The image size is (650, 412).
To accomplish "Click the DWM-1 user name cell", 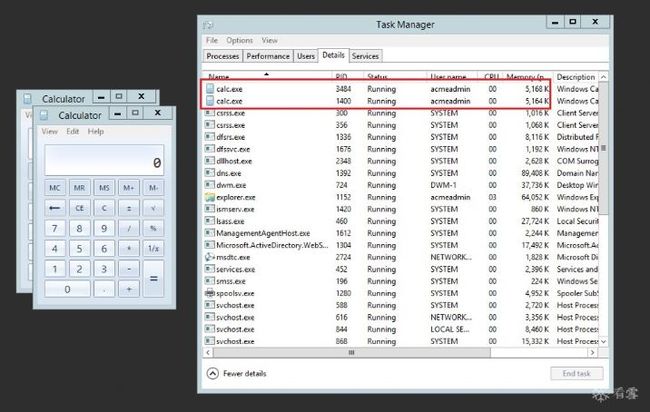I will coord(443,185).
